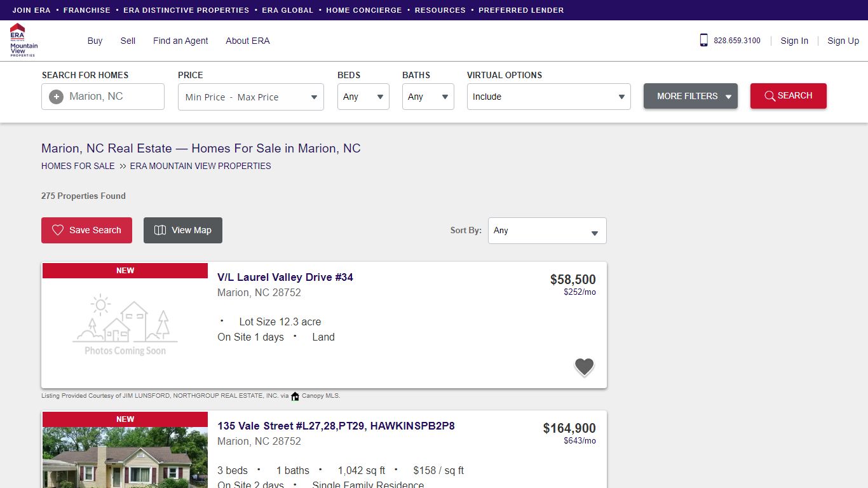Click $252/mo payment estimate
868x488 pixels.
(580, 292)
